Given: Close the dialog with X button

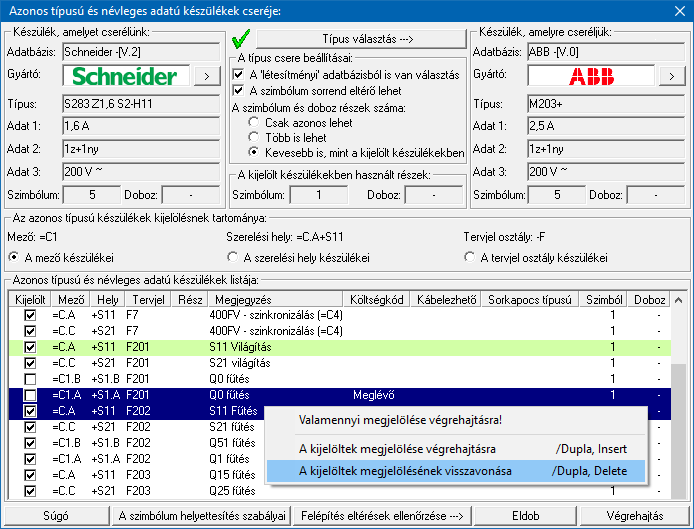Looking at the screenshot, I should [x=680, y=11].
